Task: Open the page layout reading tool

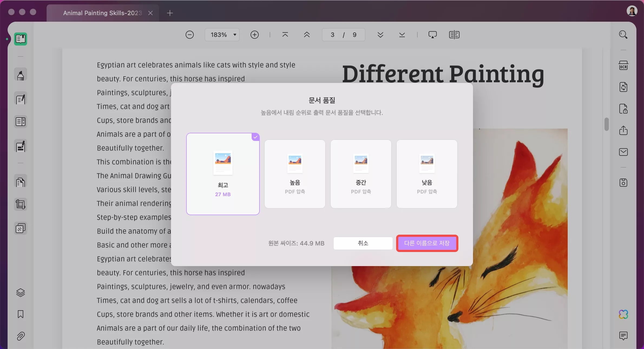Action: tap(21, 122)
